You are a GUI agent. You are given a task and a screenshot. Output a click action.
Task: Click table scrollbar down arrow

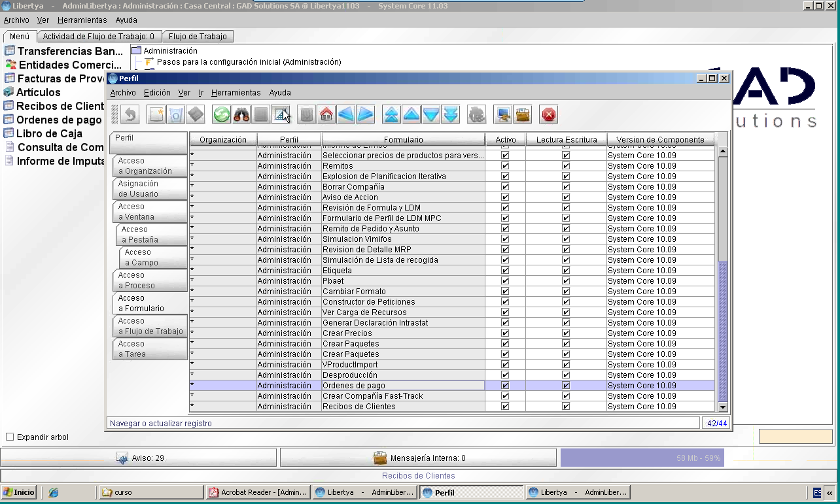723,407
